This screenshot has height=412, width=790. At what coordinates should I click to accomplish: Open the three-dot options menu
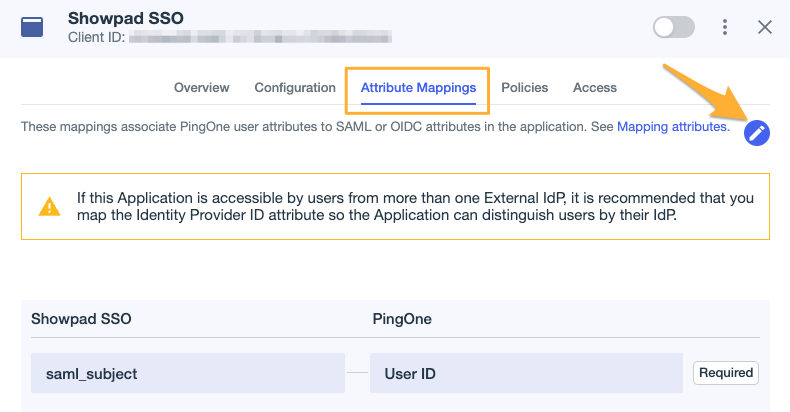[x=725, y=27]
